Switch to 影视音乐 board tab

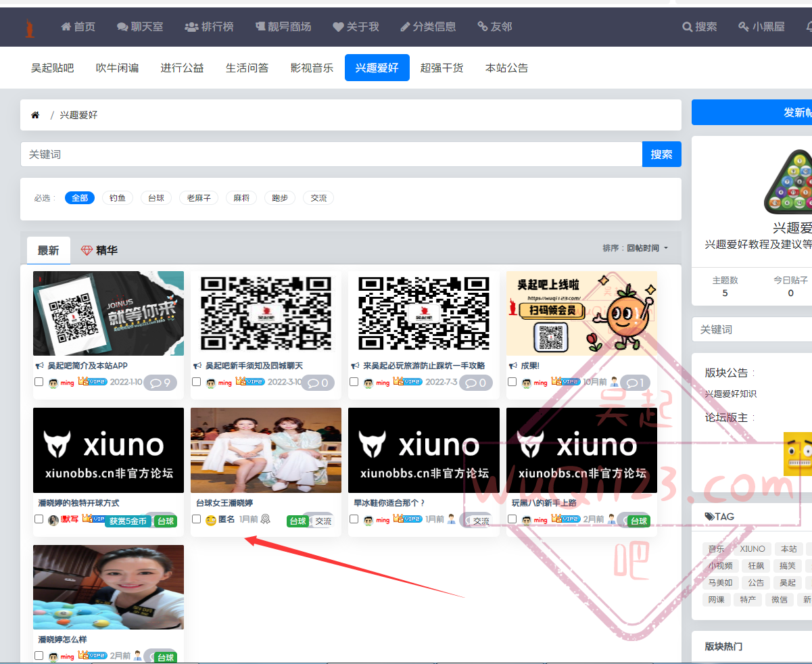[x=312, y=68]
